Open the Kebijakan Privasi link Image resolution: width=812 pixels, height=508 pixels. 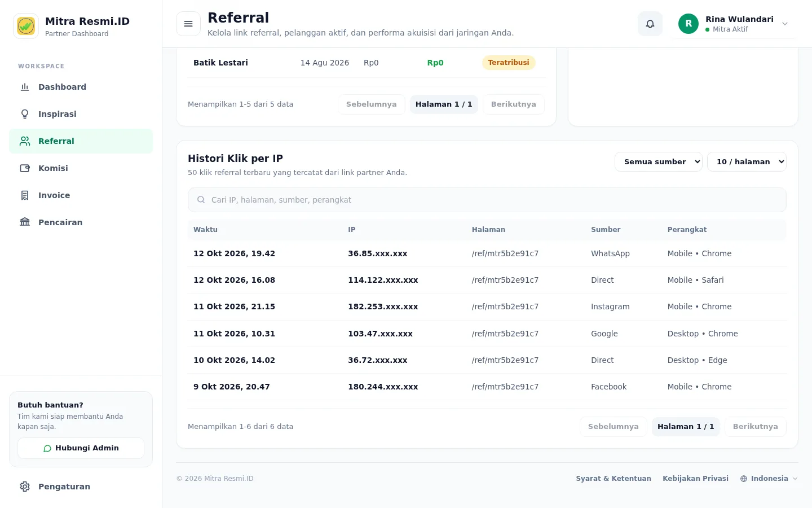(x=696, y=479)
